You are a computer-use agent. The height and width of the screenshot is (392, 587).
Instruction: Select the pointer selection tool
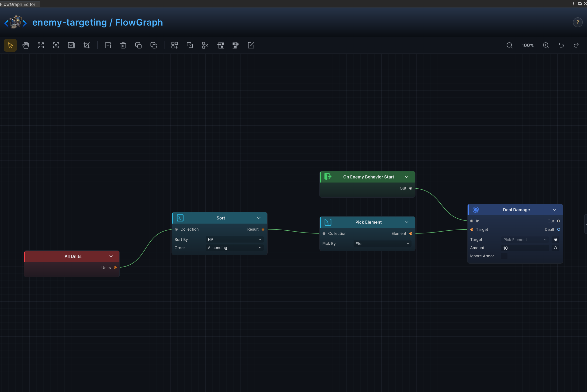10,45
